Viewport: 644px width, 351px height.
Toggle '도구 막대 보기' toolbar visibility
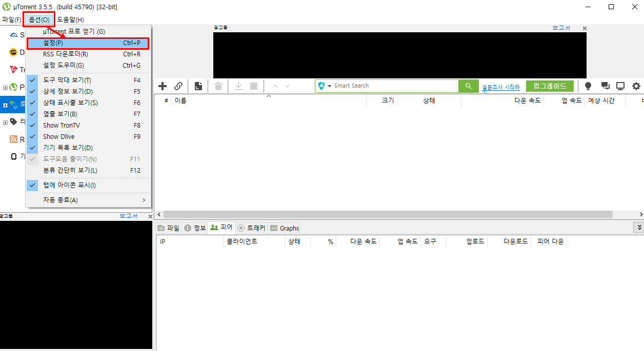(89, 80)
